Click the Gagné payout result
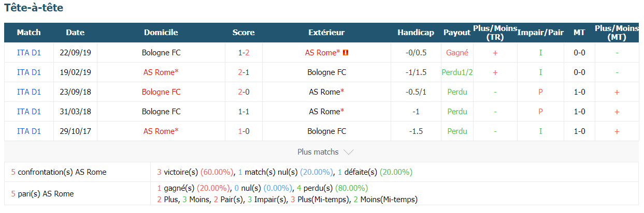 point(457,53)
